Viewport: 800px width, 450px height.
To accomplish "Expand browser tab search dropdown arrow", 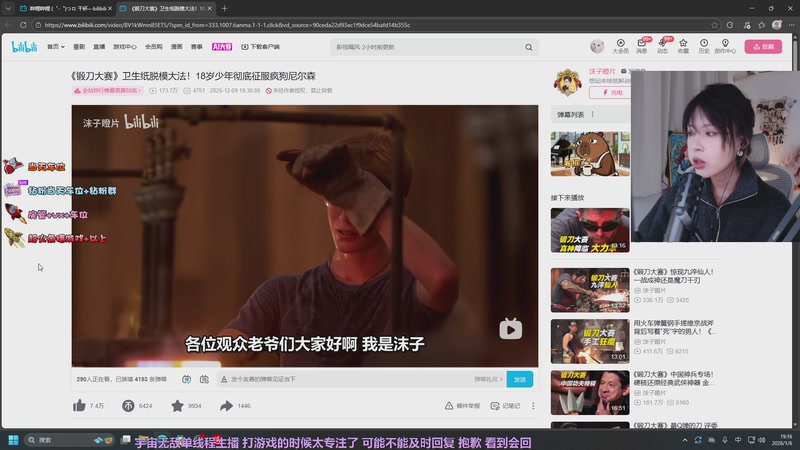I will 8,9.
